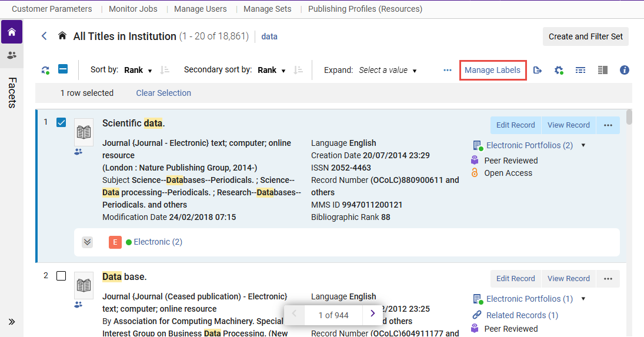
Task: Refresh the results list
Action: (x=46, y=70)
